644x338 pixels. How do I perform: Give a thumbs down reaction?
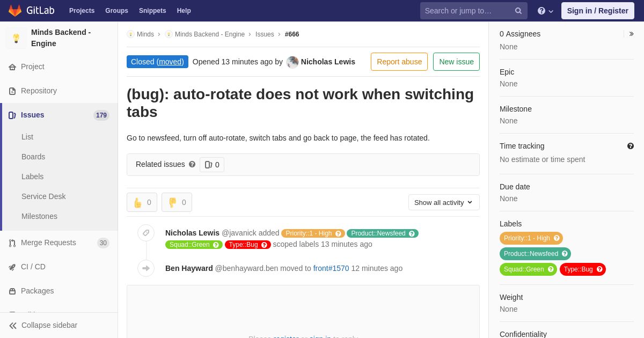[177, 202]
